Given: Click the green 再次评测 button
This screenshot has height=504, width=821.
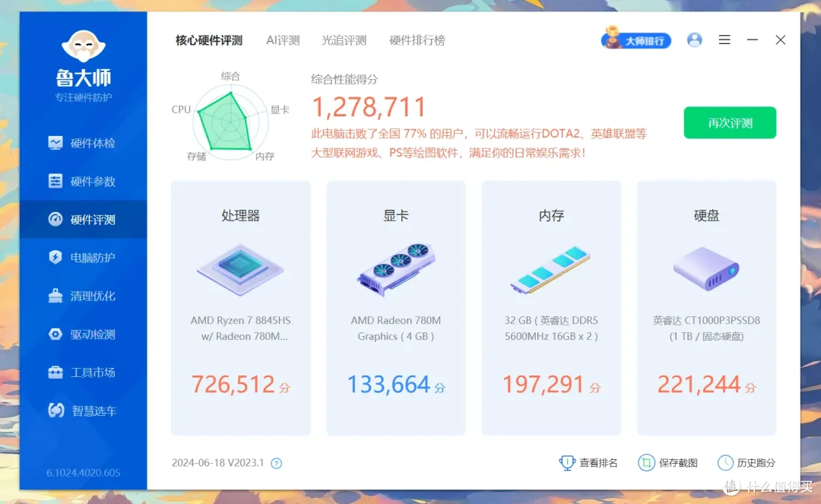Looking at the screenshot, I should pos(730,122).
